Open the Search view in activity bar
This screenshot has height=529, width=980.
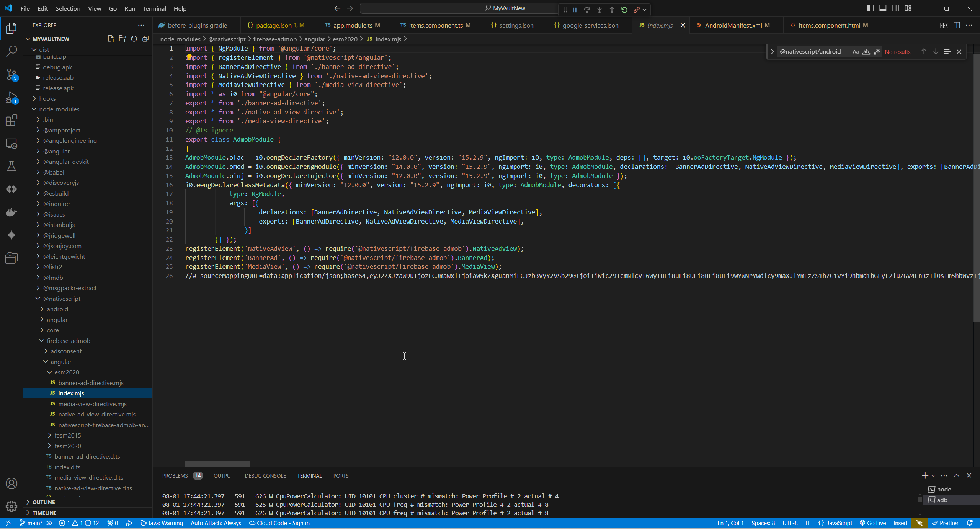click(x=11, y=51)
